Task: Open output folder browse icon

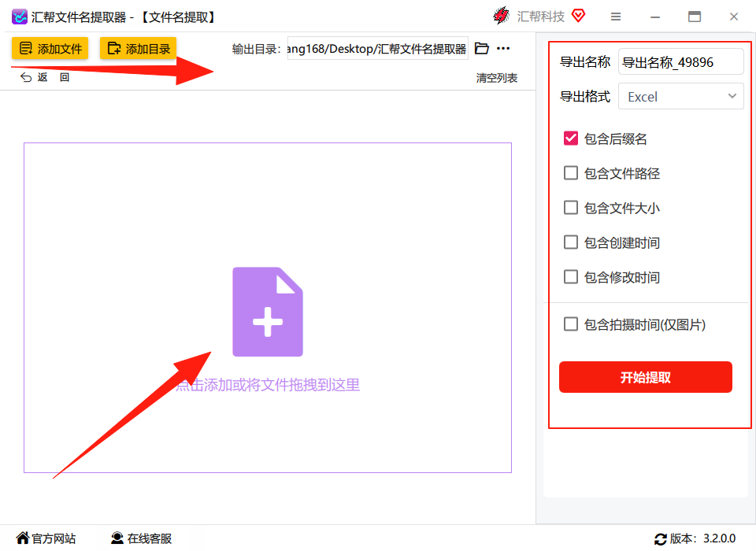Action: [481, 48]
